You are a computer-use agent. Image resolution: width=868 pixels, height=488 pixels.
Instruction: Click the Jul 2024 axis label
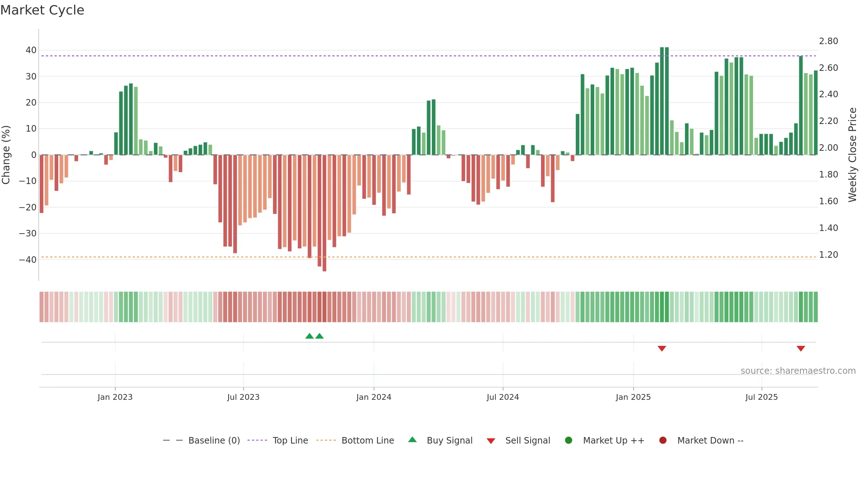(503, 397)
